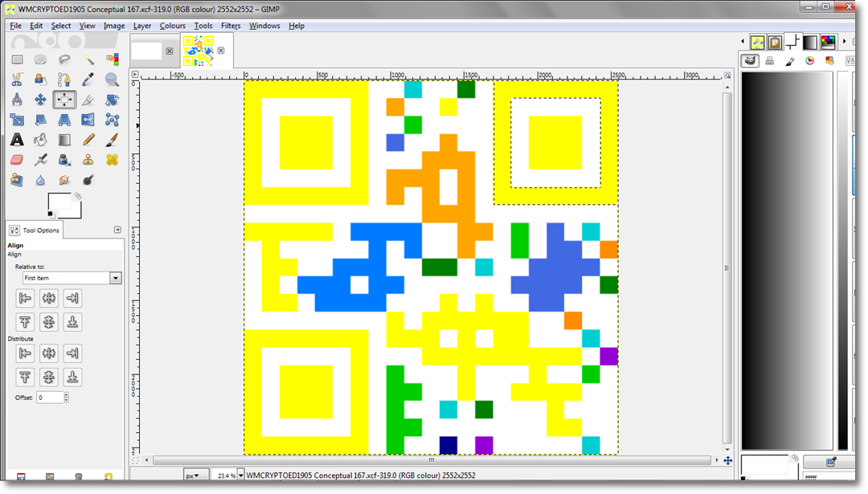Distribute right edges of targets
This screenshot has height=494, width=868.
72,353
